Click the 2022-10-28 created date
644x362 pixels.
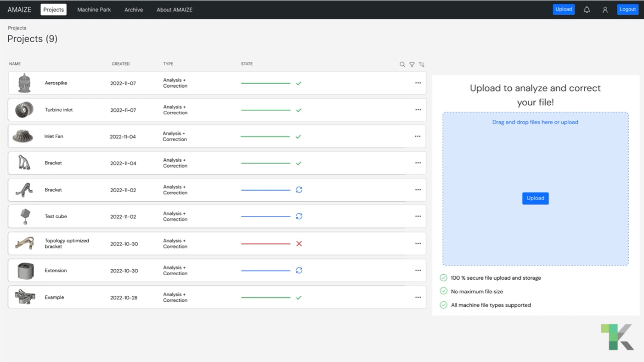(x=124, y=298)
